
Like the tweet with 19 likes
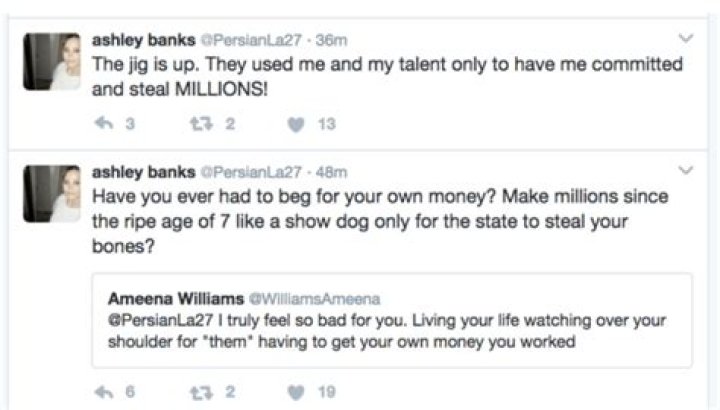coord(297,393)
